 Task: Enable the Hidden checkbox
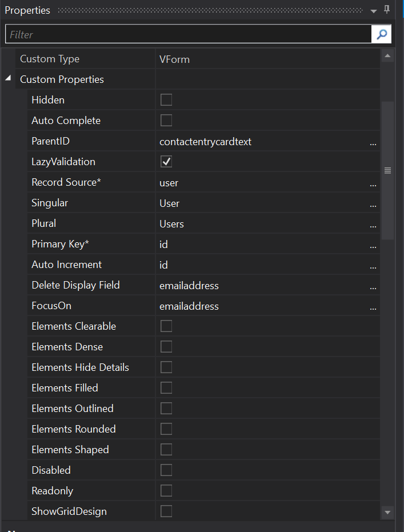[166, 100]
